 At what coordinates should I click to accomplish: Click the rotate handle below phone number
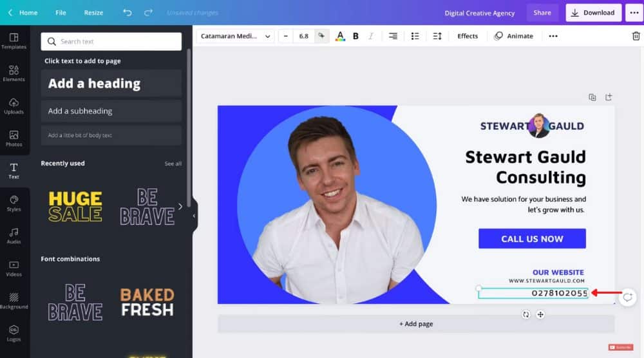[x=526, y=314]
